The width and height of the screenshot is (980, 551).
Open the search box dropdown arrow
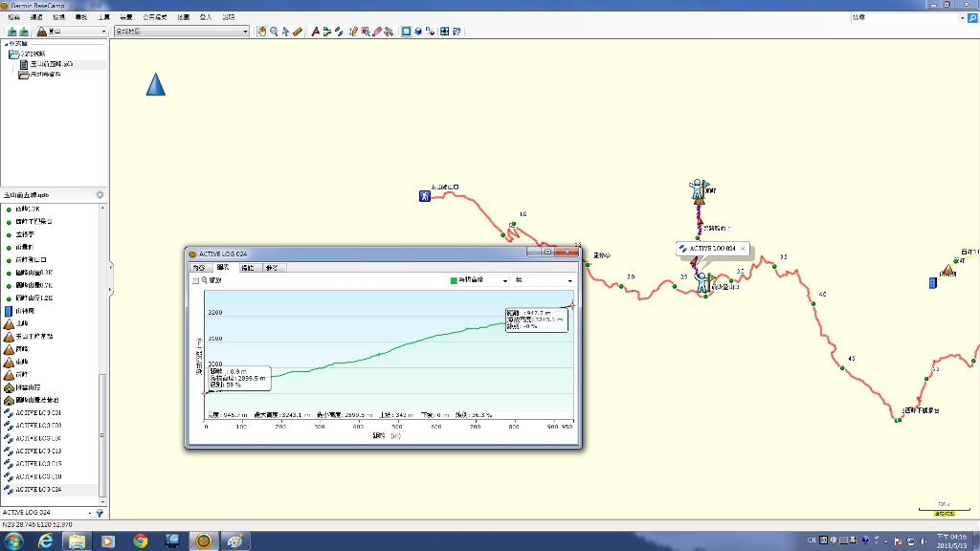click(962, 18)
